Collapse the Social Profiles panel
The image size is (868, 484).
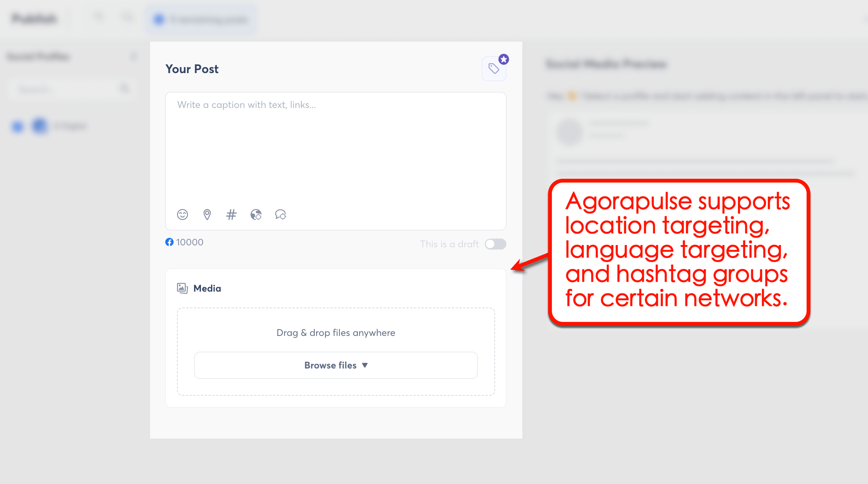click(133, 56)
